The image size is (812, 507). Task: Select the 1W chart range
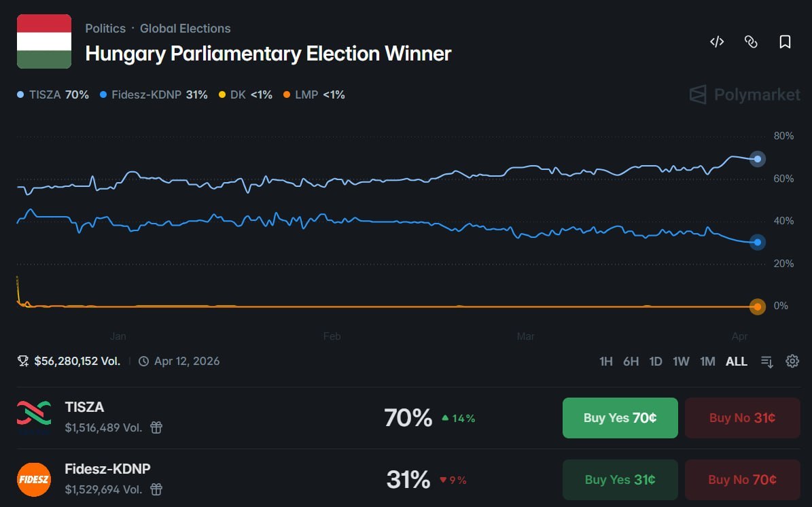click(x=681, y=362)
